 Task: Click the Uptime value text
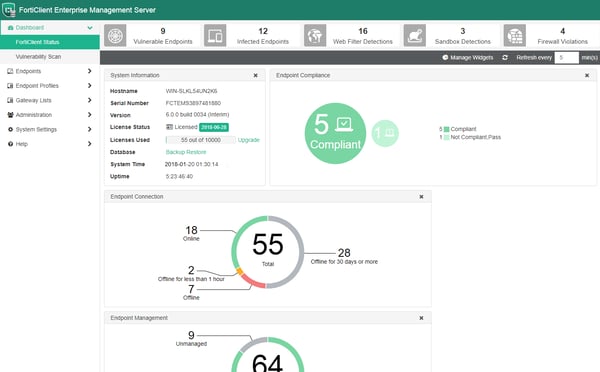click(x=179, y=176)
